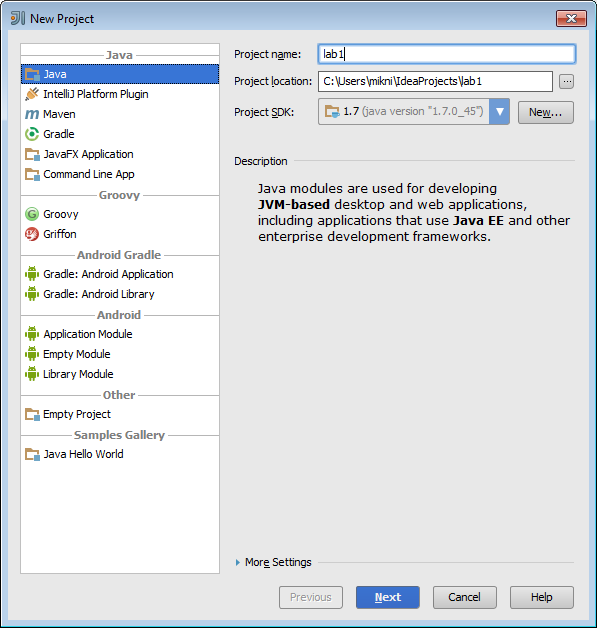Select the Griffon project icon
Viewport: 597px width, 628px height.
32,234
